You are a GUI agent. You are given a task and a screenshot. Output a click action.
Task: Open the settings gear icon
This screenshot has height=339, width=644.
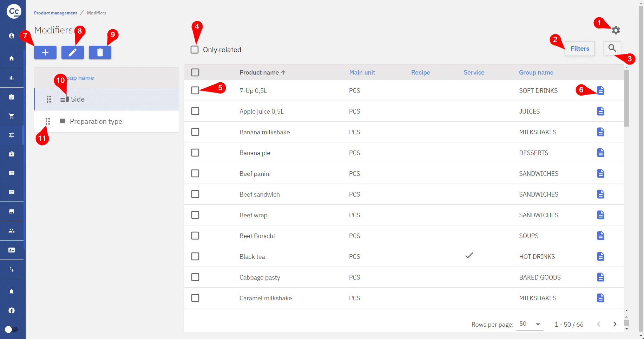tap(616, 30)
